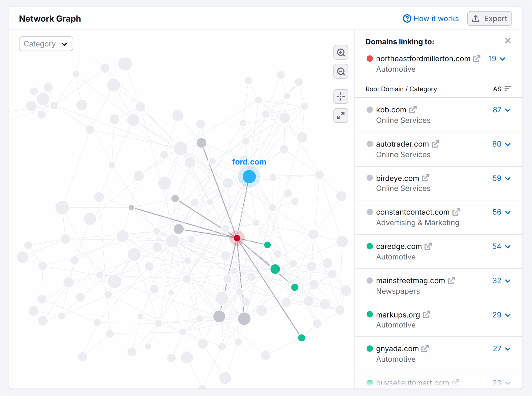Expand the 56 chevron beside constantcontact.com
This screenshot has height=396, width=532.
click(x=508, y=212)
